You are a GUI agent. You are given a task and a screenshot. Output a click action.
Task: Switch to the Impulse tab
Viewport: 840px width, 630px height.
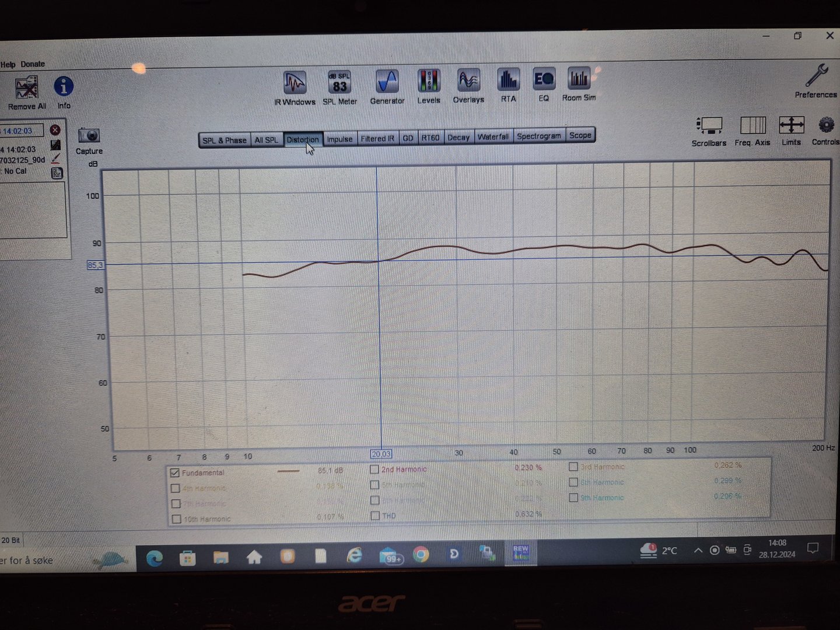(x=339, y=139)
